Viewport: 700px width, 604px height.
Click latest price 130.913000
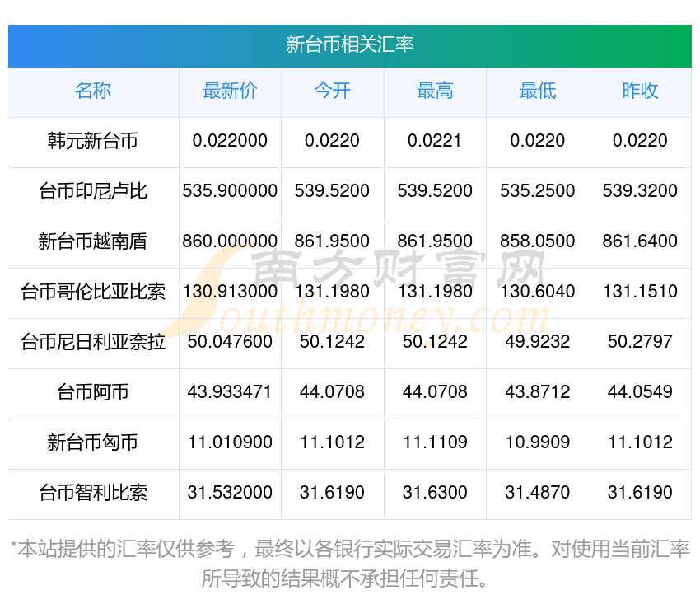(x=230, y=291)
